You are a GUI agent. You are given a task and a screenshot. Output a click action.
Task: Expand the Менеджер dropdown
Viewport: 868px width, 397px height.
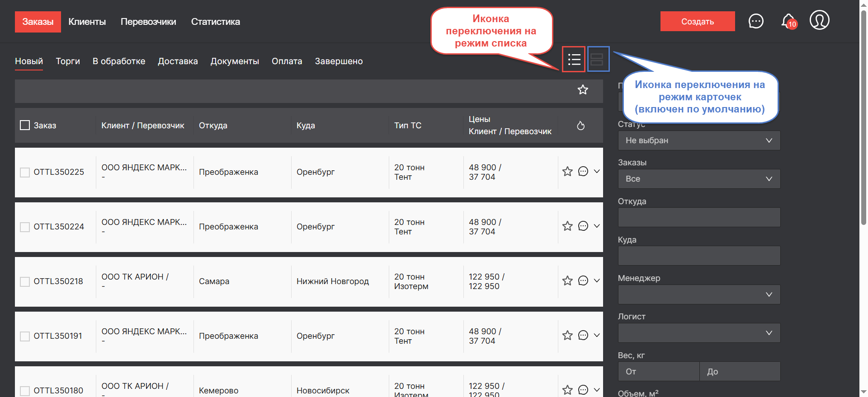pos(698,294)
